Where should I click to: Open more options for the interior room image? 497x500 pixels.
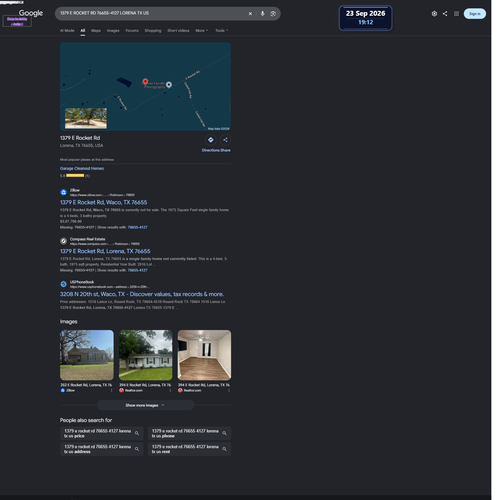229,390
